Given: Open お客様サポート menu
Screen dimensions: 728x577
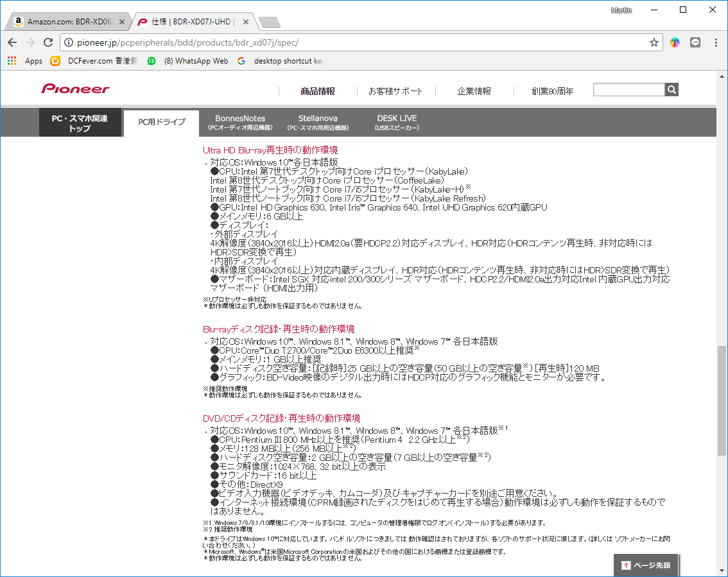Looking at the screenshot, I should pyautogui.click(x=395, y=91).
